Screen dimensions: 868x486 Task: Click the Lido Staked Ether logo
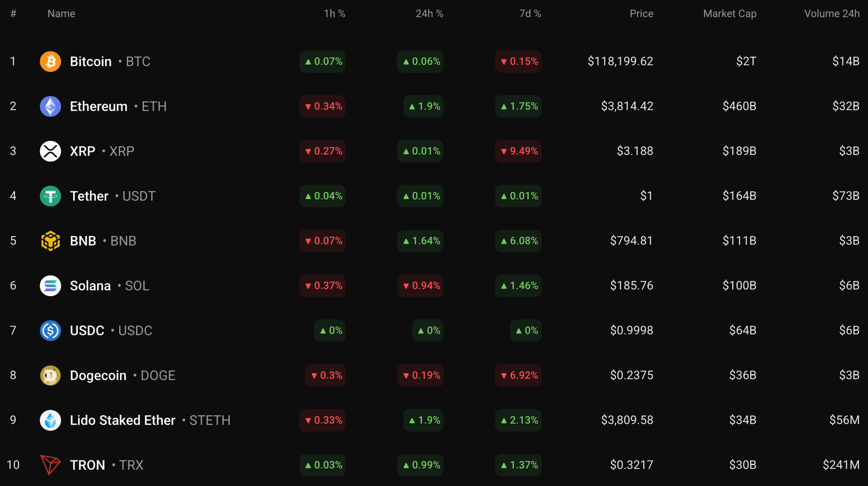tap(50, 420)
